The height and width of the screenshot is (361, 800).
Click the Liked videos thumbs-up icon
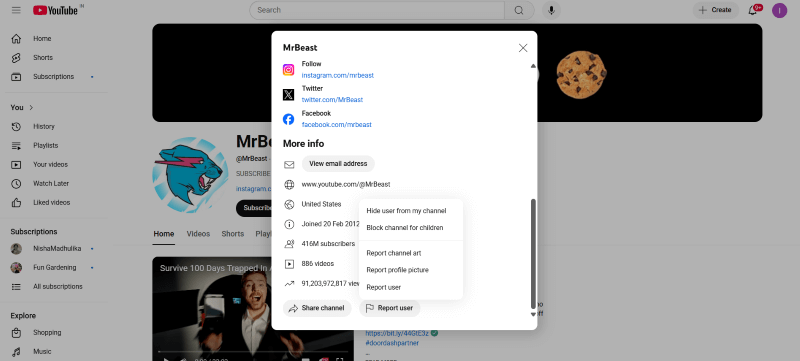[x=16, y=202]
